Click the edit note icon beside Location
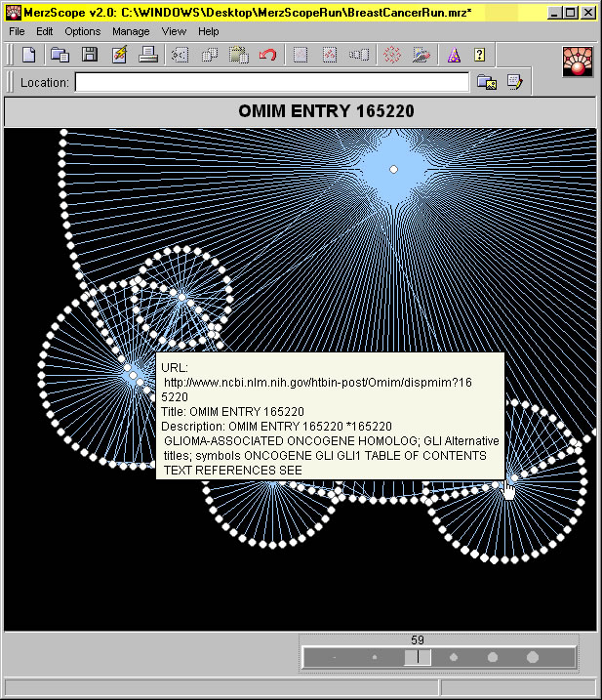 click(x=514, y=83)
